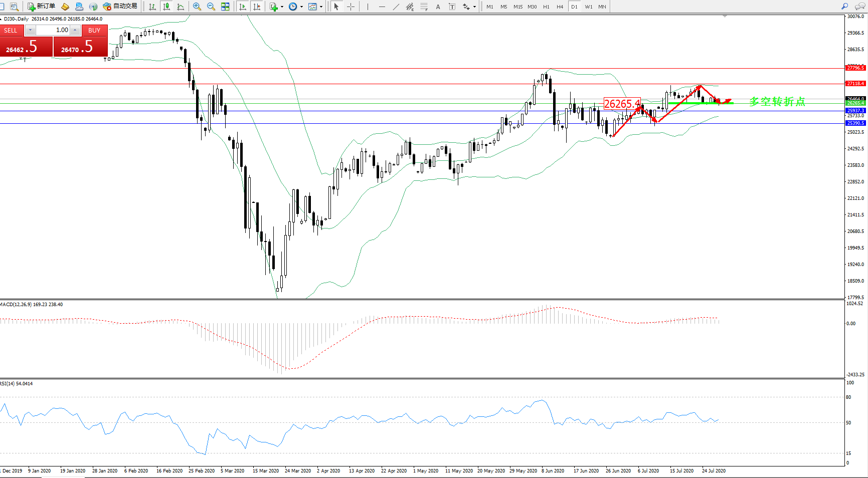Switch to H4 timeframe
The image size is (868, 478).
pyautogui.click(x=560, y=7)
